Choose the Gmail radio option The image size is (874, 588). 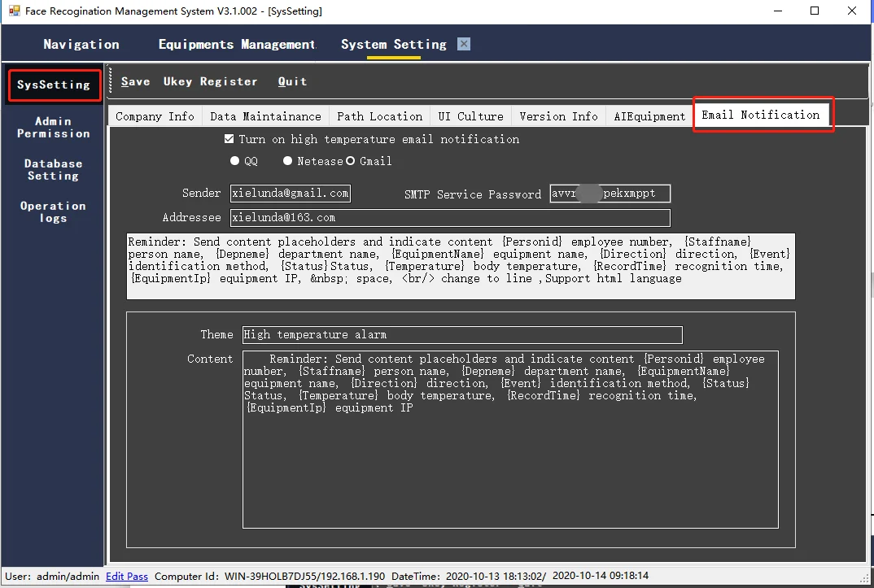pyautogui.click(x=350, y=161)
